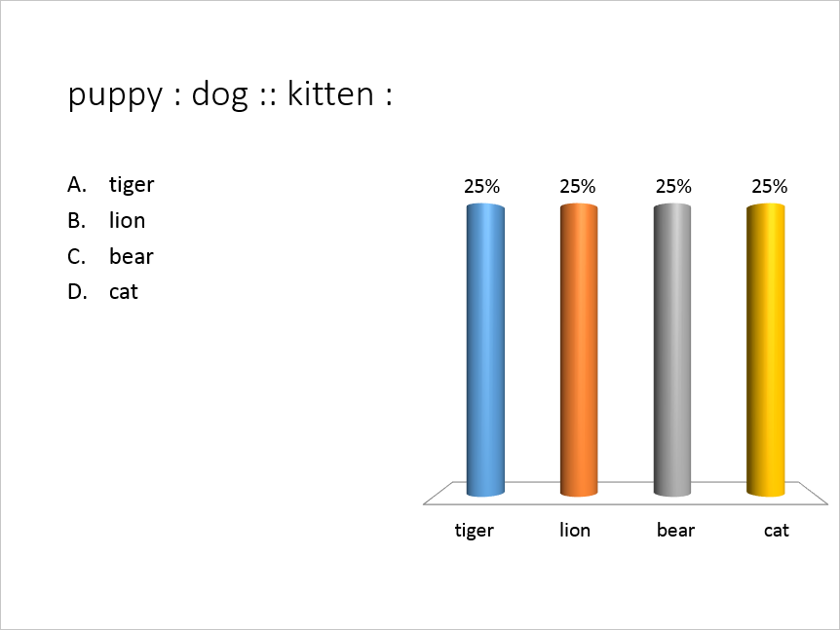Click the 25% label above the orange bar
This screenshot has height=630, width=840.
[577, 186]
